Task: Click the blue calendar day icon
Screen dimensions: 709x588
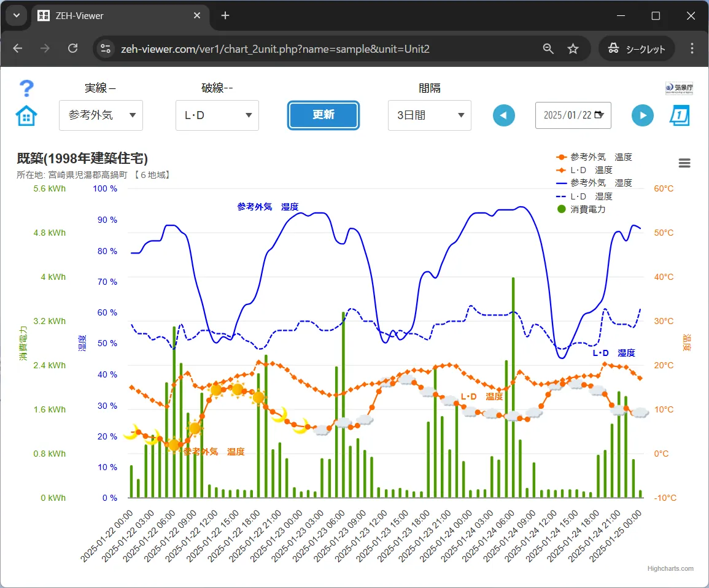Action: 679,115
